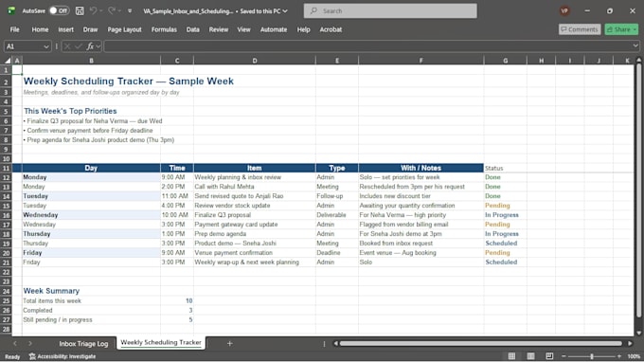This screenshot has width=644, height=362.
Task: Click the Week Summary heading cell
Action: point(91,291)
